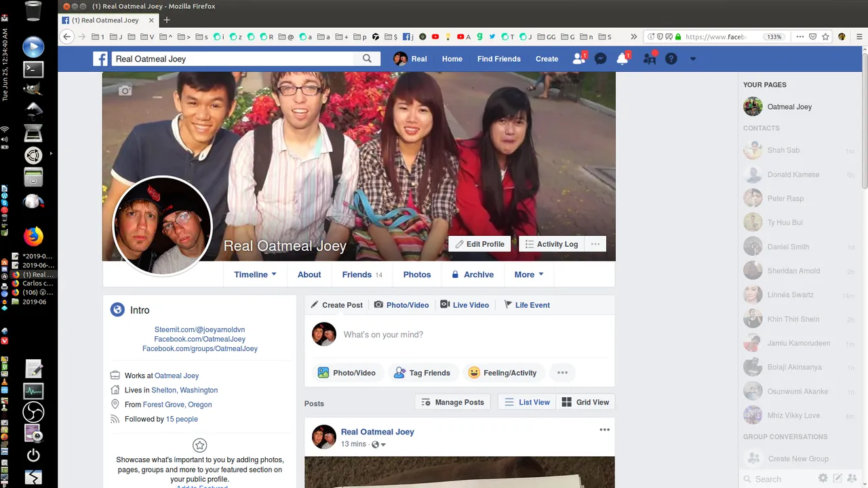The width and height of the screenshot is (868, 488).
Task: Open the Archive tab
Action: (x=472, y=274)
